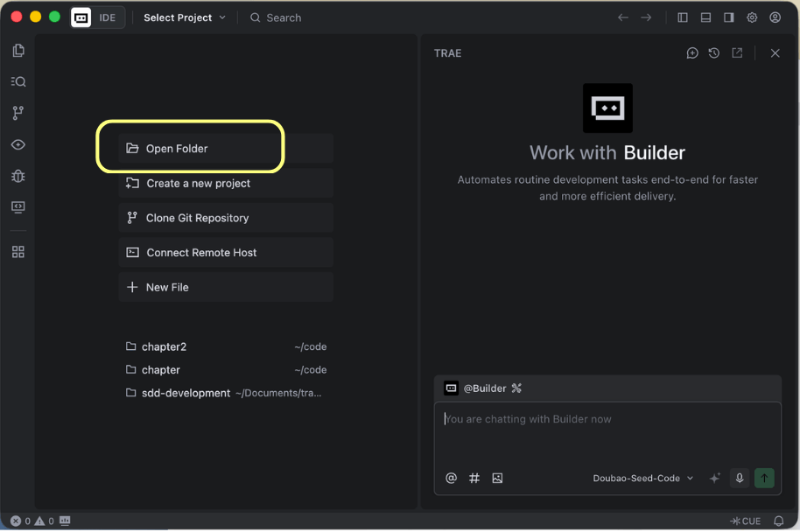Expand the Select Project dropdown

pos(184,17)
